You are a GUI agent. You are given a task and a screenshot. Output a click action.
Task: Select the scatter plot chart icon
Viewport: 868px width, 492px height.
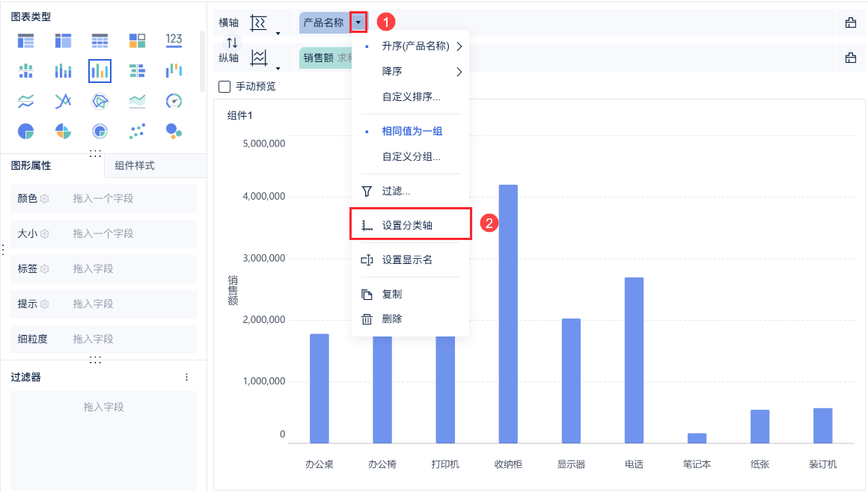tap(137, 131)
